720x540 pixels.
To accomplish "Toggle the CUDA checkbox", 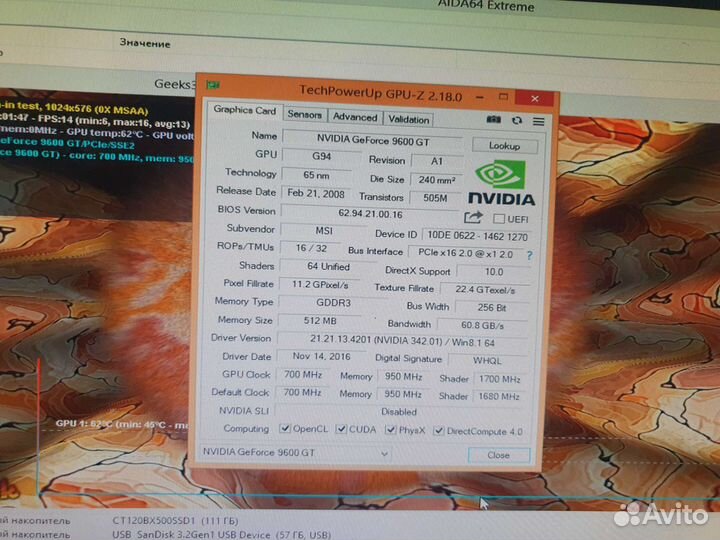I will click(341, 429).
